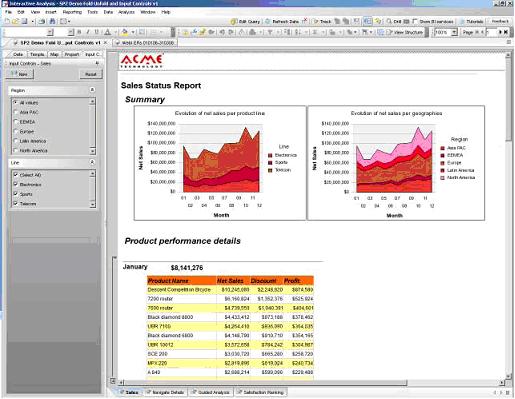Collapse the Line input control section
Screen dimensions: 515x399
pyautogui.click(x=92, y=162)
